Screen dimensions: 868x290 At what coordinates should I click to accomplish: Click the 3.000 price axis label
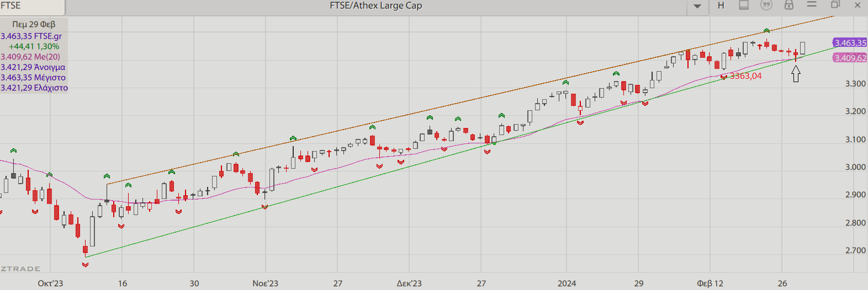point(855,167)
